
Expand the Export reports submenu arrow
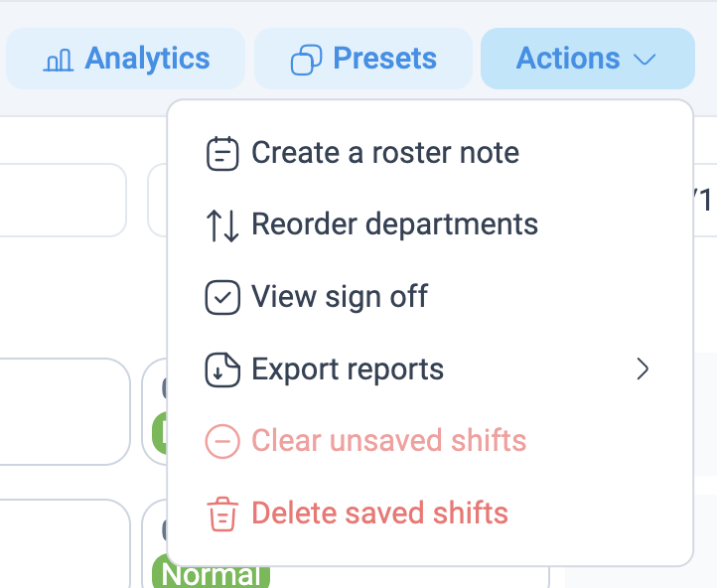coord(643,369)
